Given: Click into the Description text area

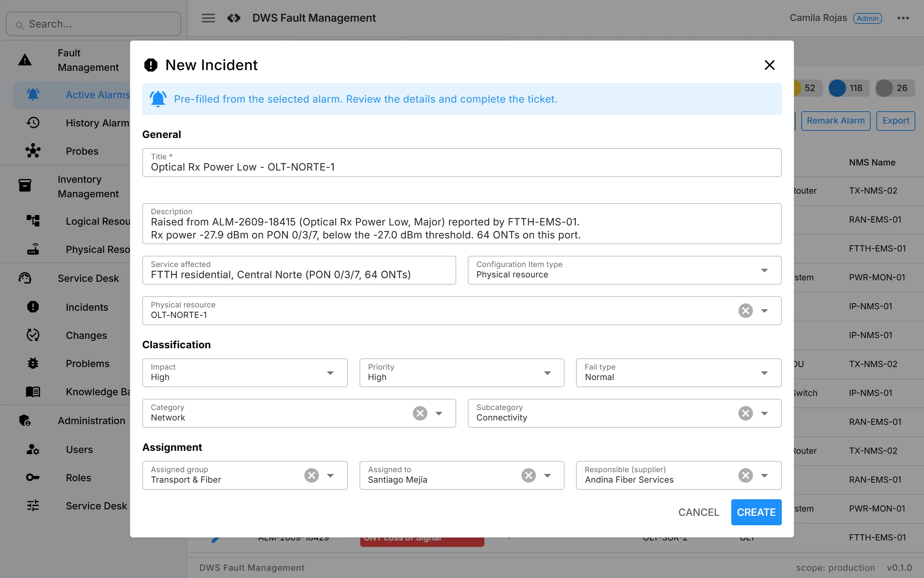Looking at the screenshot, I should point(462,224).
